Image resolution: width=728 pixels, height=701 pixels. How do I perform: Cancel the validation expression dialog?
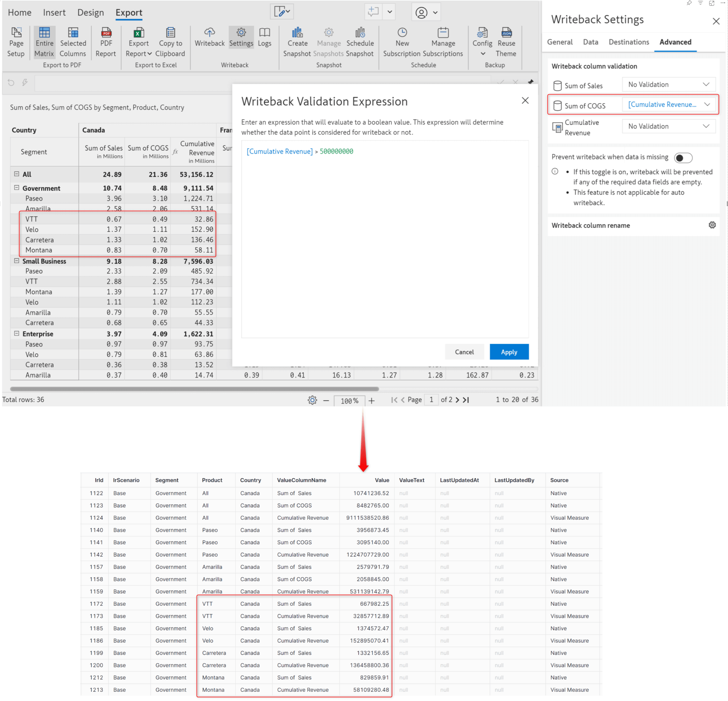coord(464,352)
